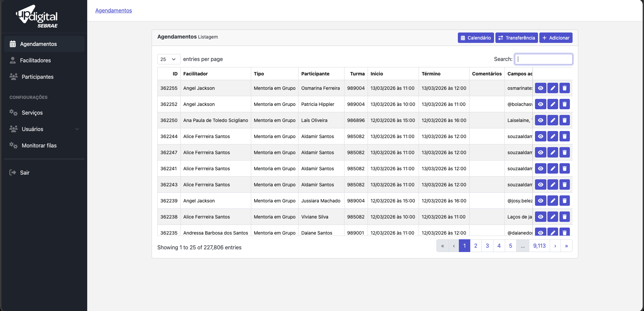Click the Sair logout icon
The image size is (644, 311).
[12, 172]
